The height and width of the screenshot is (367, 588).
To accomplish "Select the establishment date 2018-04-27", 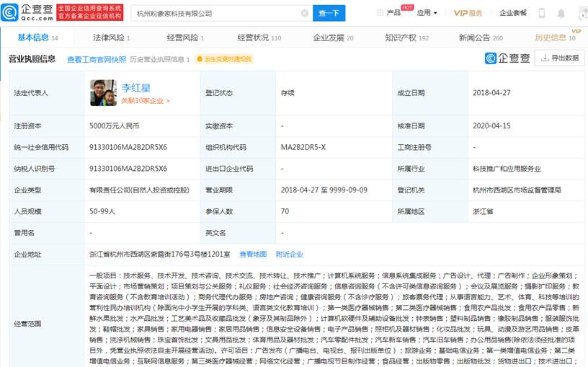I will point(491,93).
